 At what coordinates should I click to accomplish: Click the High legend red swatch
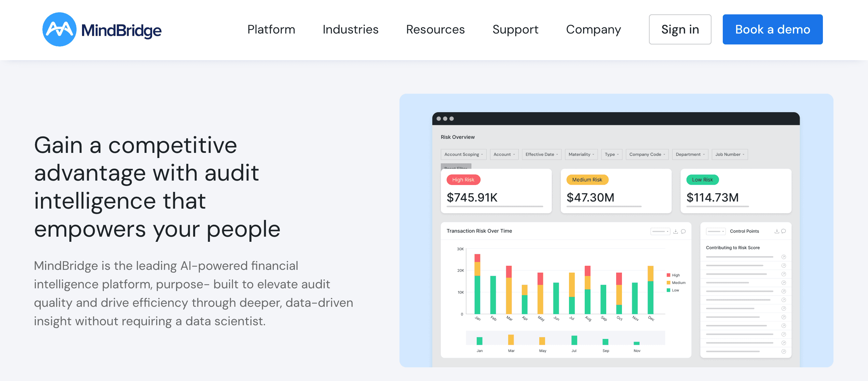click(x=668, y=275)
